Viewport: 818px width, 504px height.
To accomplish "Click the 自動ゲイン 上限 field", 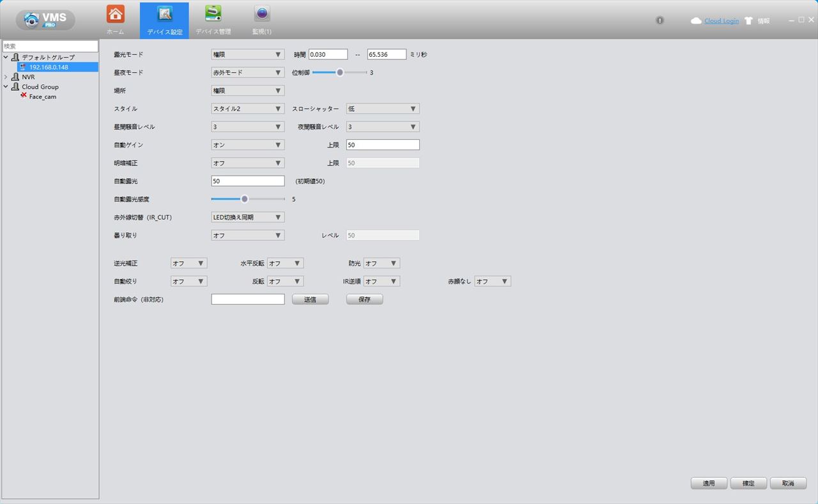I will (383, 145).
